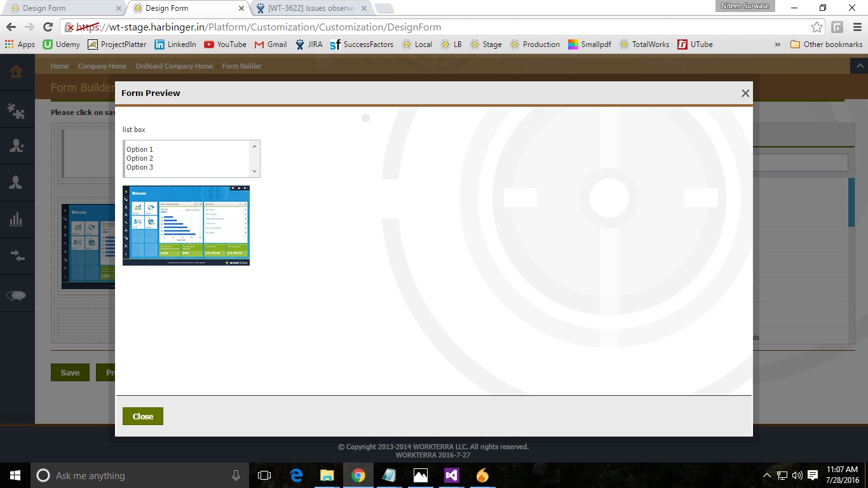Viewport: 868px width, 488px height.
Task: Collapse header with top-right chevron
Action: [859, 66]
